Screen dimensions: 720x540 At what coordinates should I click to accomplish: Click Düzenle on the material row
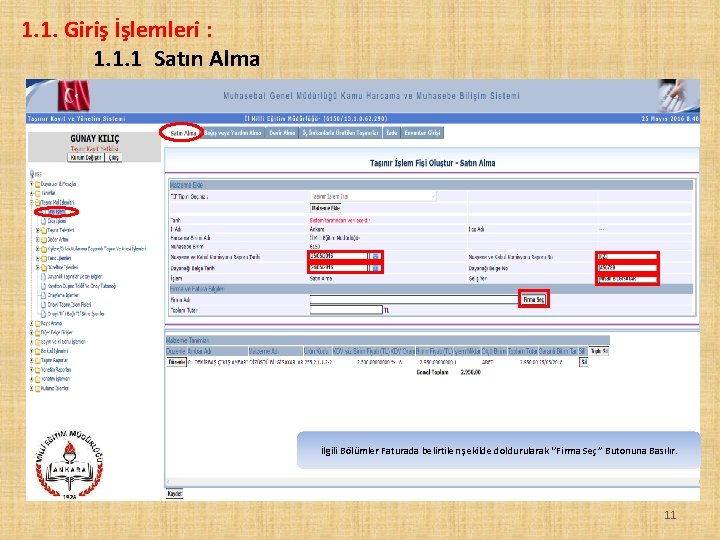click(x=176, y=362)
